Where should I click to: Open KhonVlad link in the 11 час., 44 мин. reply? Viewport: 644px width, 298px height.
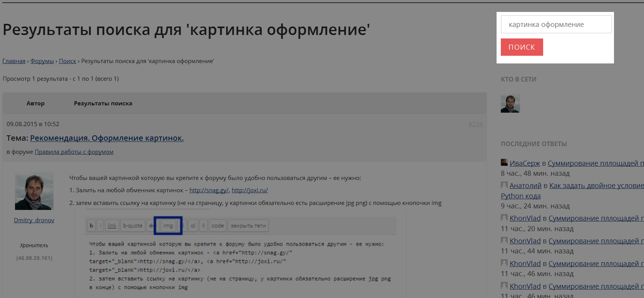(x=525, y=241)
